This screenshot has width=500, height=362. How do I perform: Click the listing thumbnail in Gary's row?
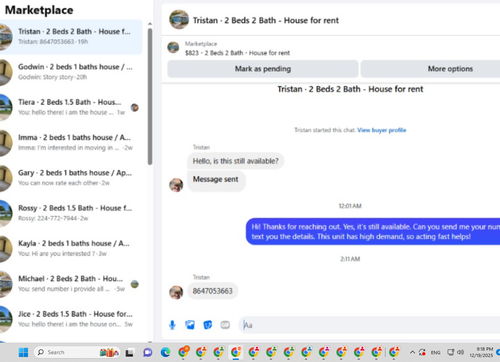(6, 178)
